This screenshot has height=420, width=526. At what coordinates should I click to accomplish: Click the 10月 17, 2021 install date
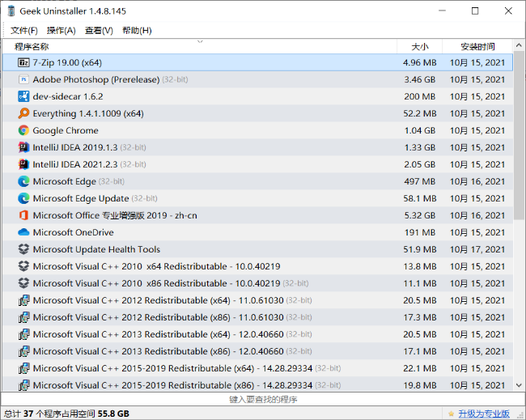click(477, 249)
